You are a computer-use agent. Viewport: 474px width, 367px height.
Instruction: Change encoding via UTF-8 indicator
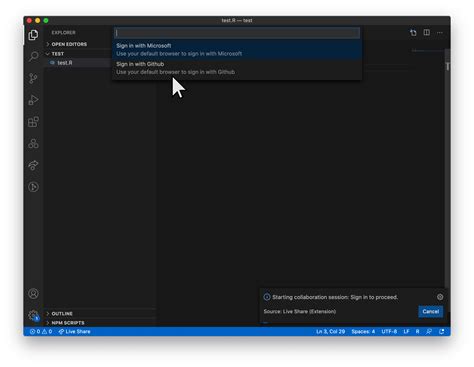[x=389, y=332]
